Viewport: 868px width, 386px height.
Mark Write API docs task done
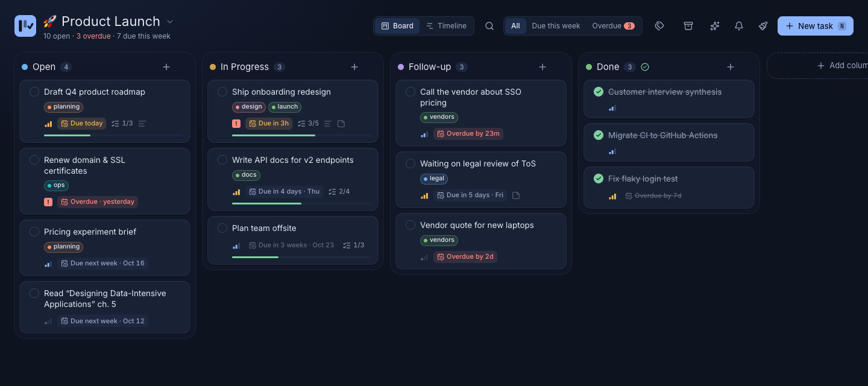click(222, 160)
